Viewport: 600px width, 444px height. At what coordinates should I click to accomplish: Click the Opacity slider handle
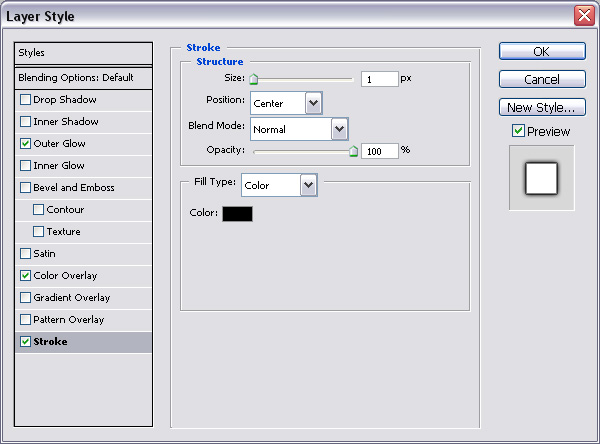[353, 151]
